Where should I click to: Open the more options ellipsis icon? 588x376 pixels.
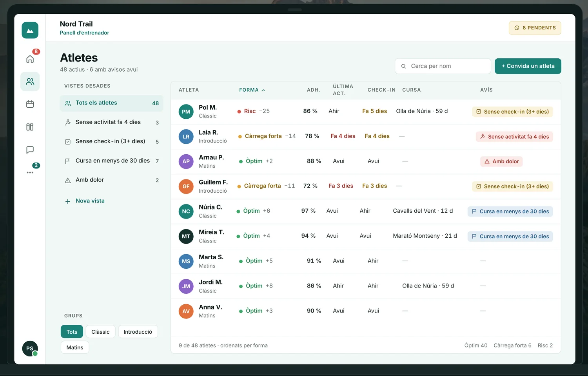click(x=30, y=172)
